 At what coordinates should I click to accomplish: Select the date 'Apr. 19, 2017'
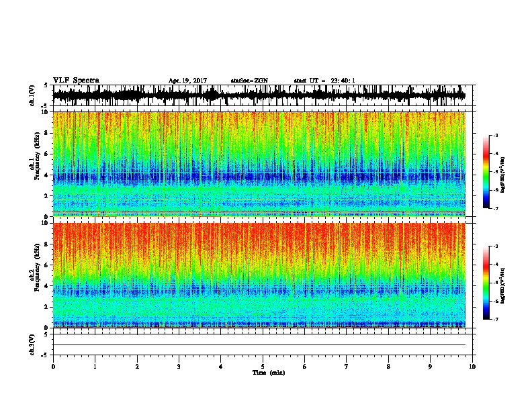(x=187, y=81)
